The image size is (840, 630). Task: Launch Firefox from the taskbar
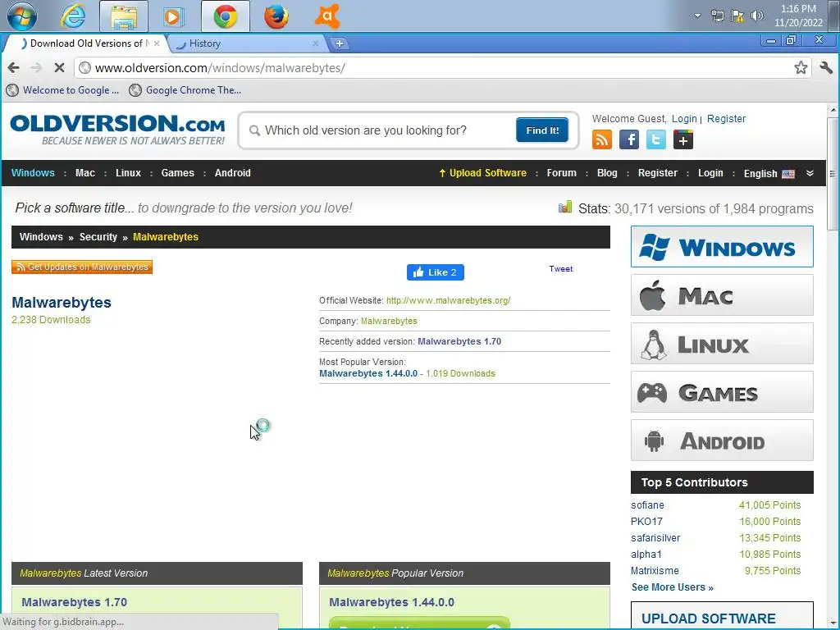276,16
